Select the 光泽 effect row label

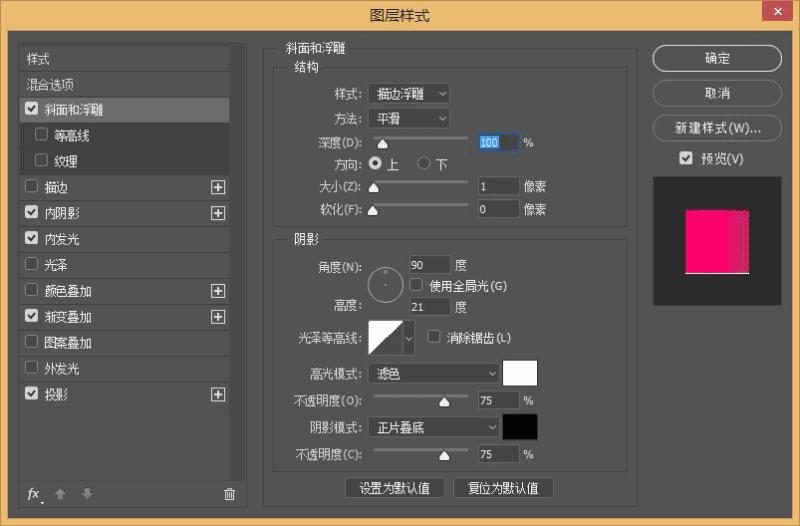tap(56, 265)
